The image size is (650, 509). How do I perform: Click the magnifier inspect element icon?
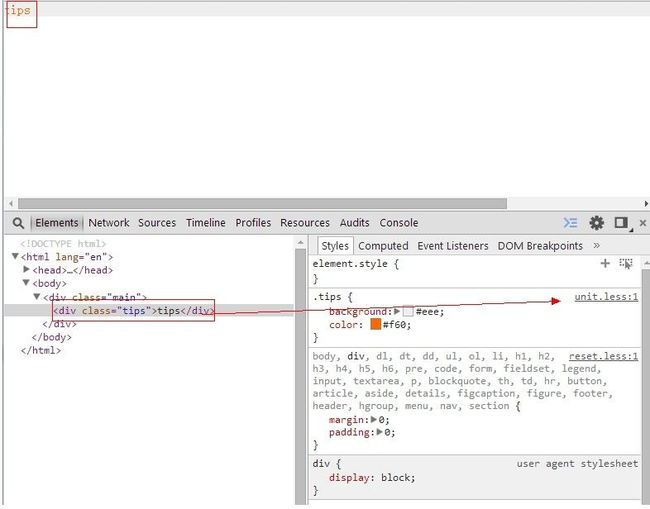click(18, 223)
